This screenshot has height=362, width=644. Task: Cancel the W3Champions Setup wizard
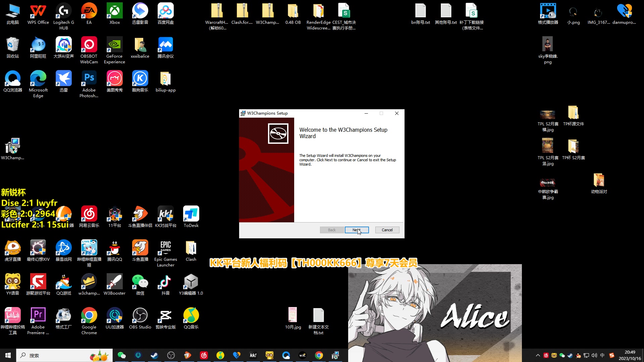point(387,230)
